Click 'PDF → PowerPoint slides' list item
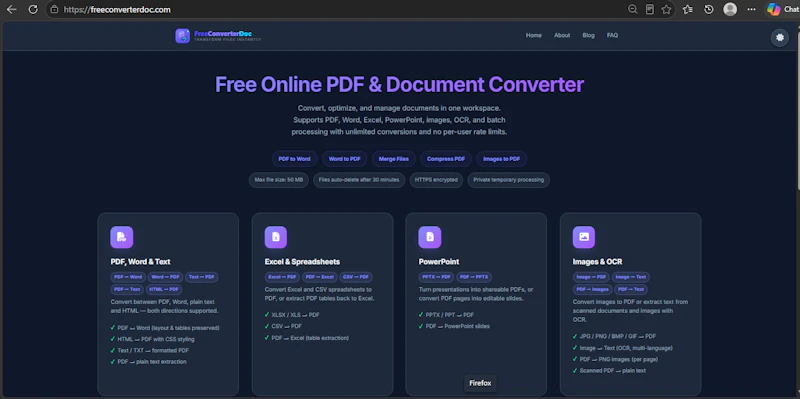The height and width of the screenshot is (399, 800). (x=454, y=326)
